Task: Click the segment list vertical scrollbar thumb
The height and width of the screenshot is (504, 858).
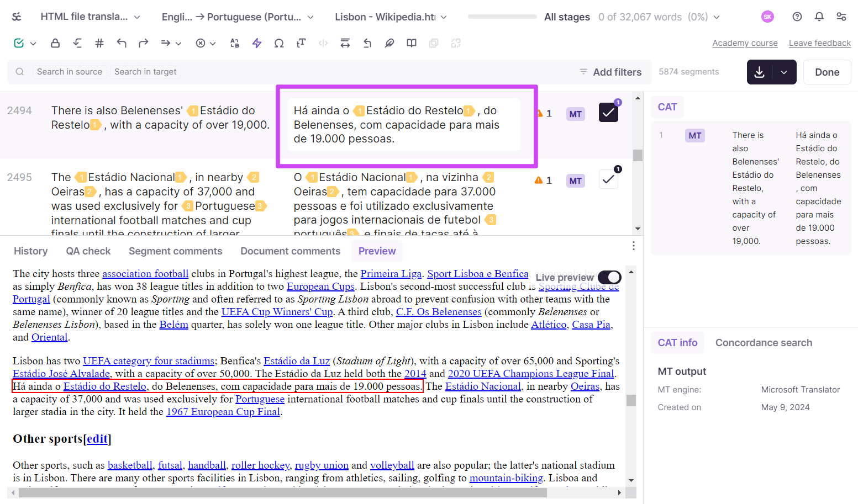Action: pos(638,155)
